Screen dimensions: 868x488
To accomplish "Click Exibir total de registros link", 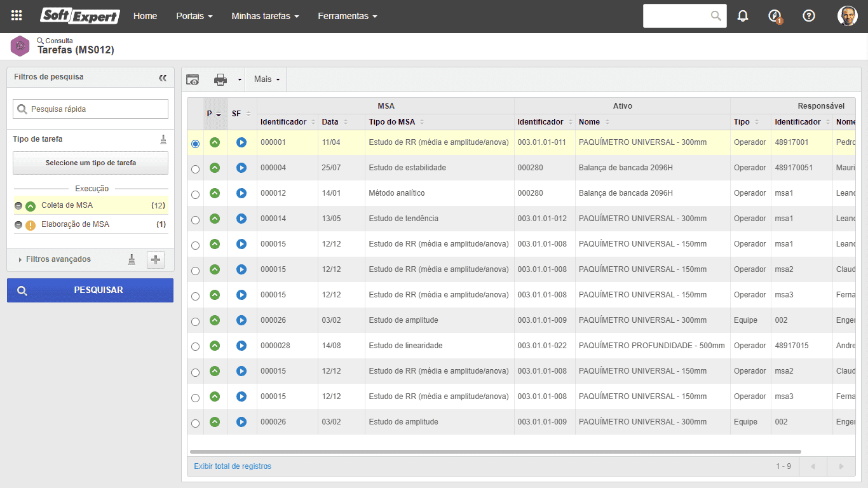I will 233,466.
